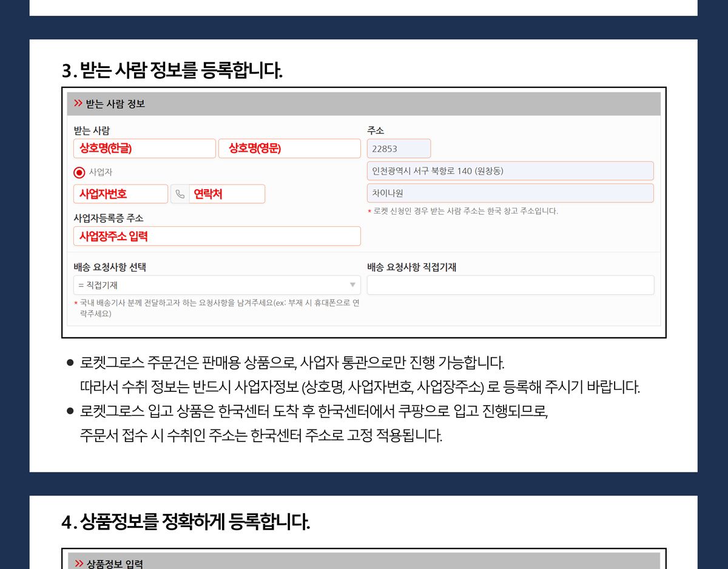Click the 배송 요청사항 직접기재 text box
The image size is (728, 569).
coord(510,285)
